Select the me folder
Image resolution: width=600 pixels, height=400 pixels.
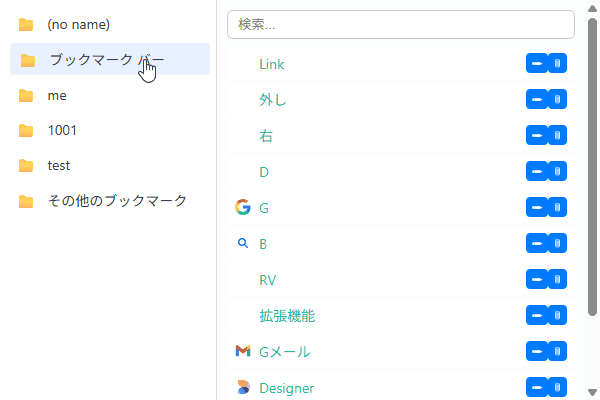click(110, 95)
